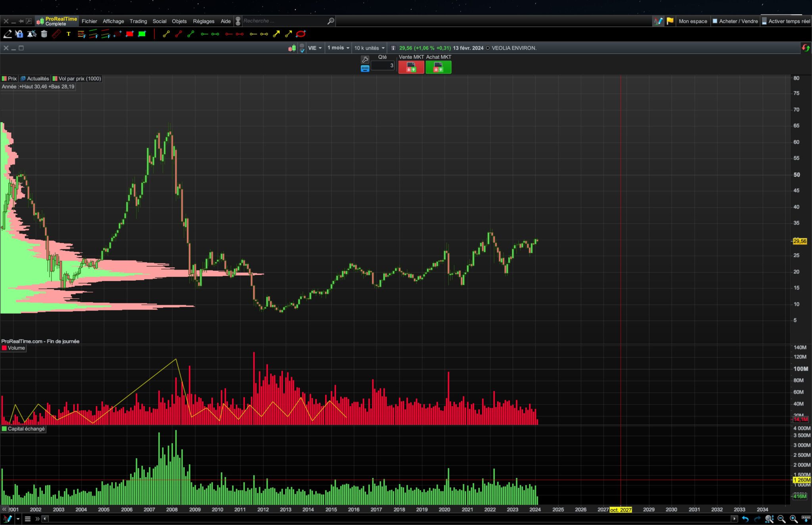Open chart settings wrench icon

365,59
